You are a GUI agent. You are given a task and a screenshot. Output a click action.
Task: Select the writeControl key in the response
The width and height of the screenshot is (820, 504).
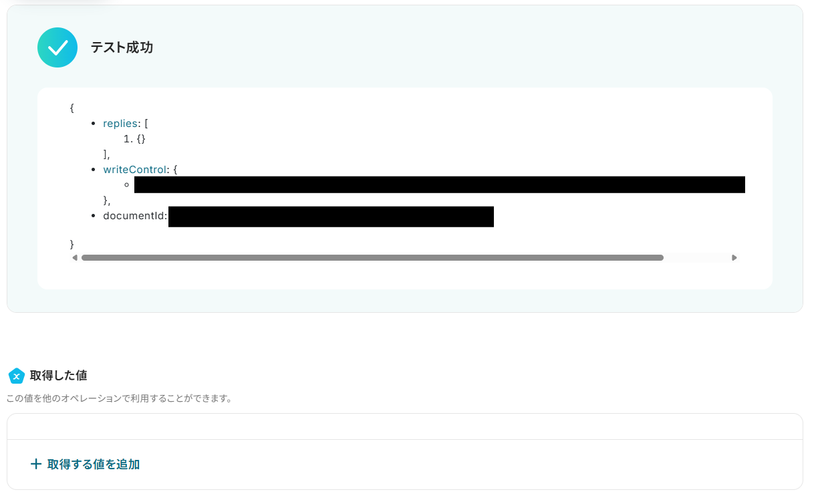(x=134, y=170)
